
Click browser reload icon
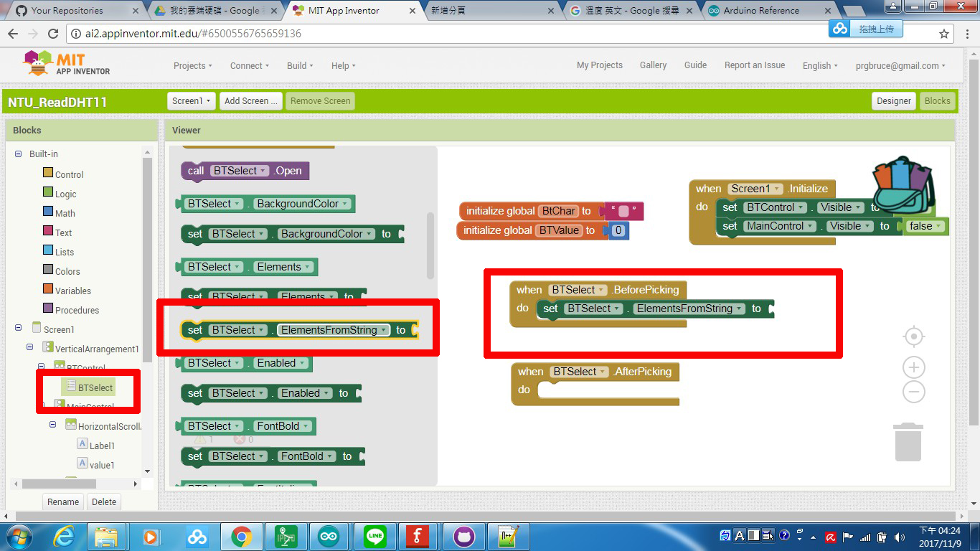coord(52,34)
